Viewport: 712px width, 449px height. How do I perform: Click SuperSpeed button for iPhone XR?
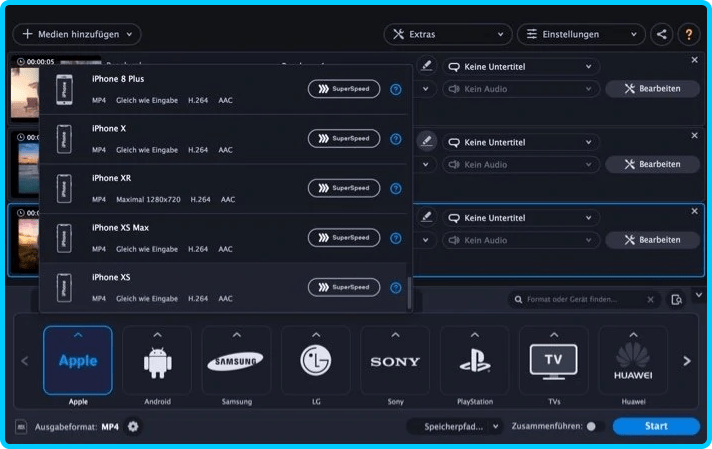[344, 188]
